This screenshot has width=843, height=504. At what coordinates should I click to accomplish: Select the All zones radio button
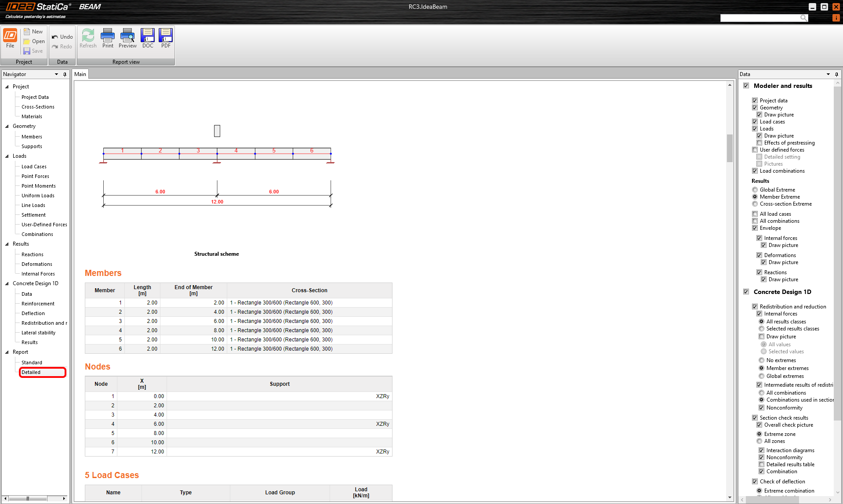point(759,441)
